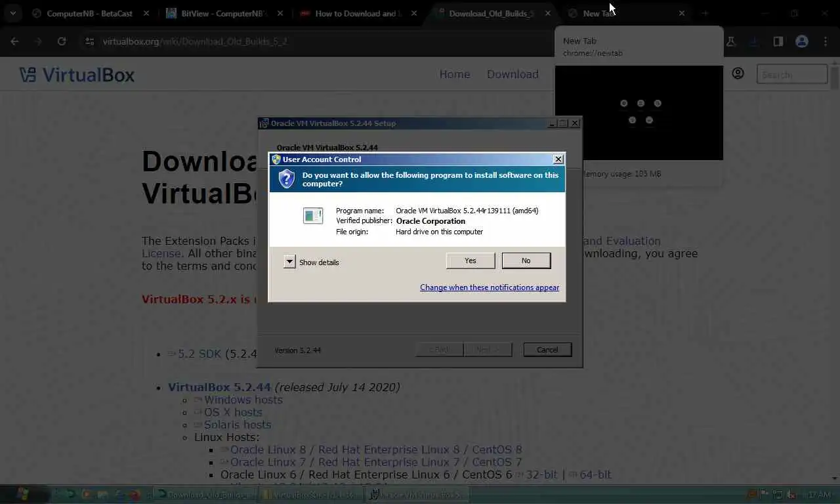Open Chrome downloads icon
The height and width of the screenshot is (504, 840).
coord(754,41)
